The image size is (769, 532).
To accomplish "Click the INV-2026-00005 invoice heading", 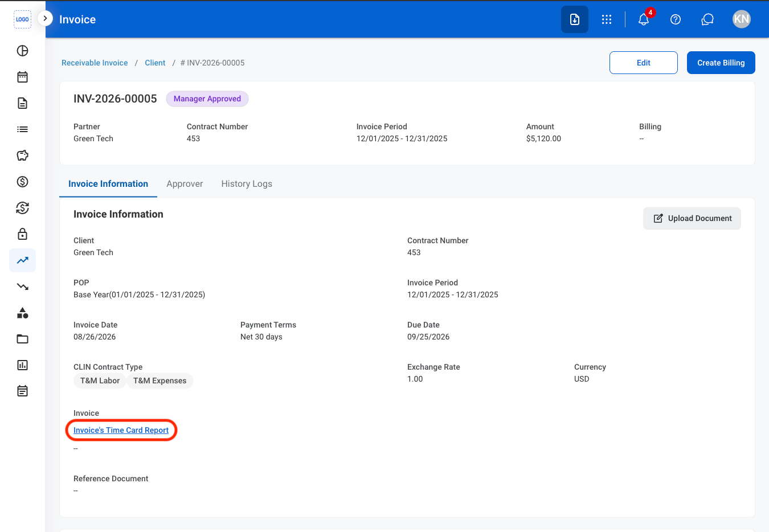I will coord(115,99).
